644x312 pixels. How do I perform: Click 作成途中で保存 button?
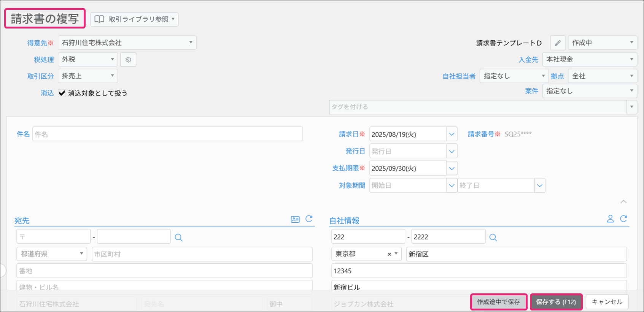(x=498, y=302)
